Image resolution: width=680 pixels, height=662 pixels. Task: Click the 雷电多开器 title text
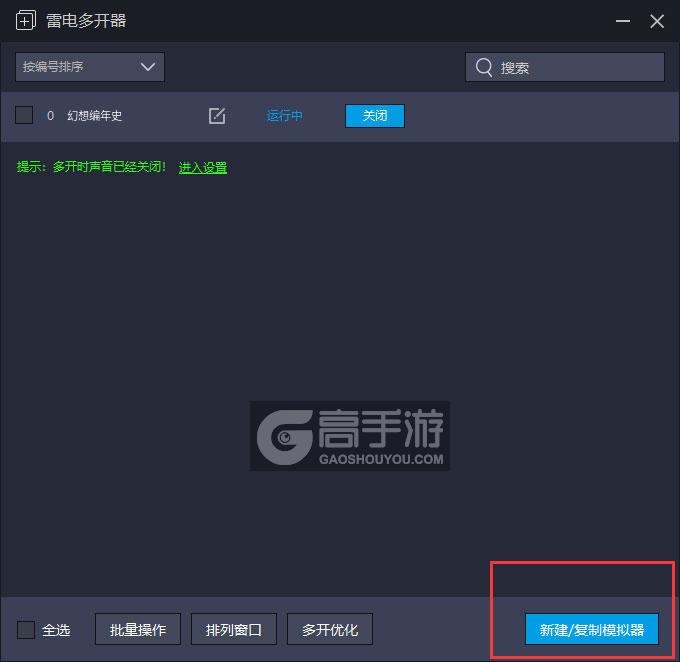(86, 21)
